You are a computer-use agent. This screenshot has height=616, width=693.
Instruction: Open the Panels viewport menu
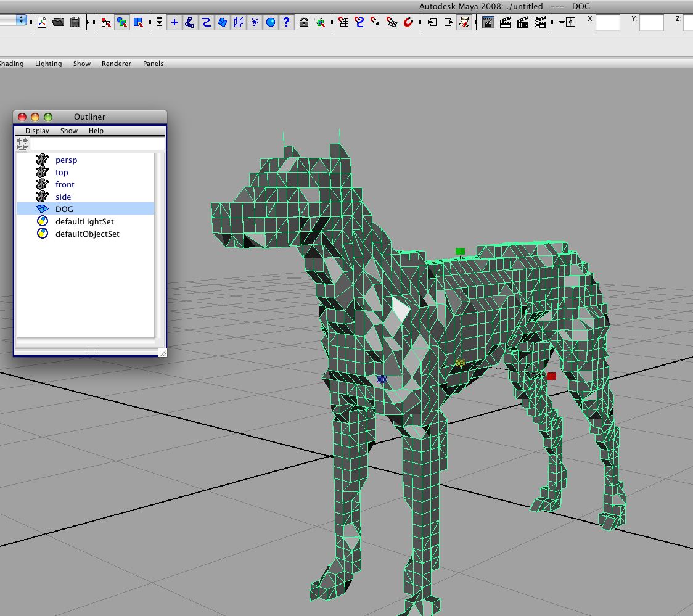click(154, 64)
